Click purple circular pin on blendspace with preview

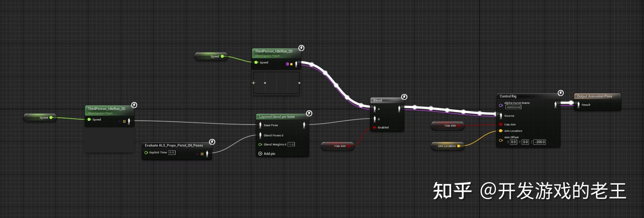287,64
